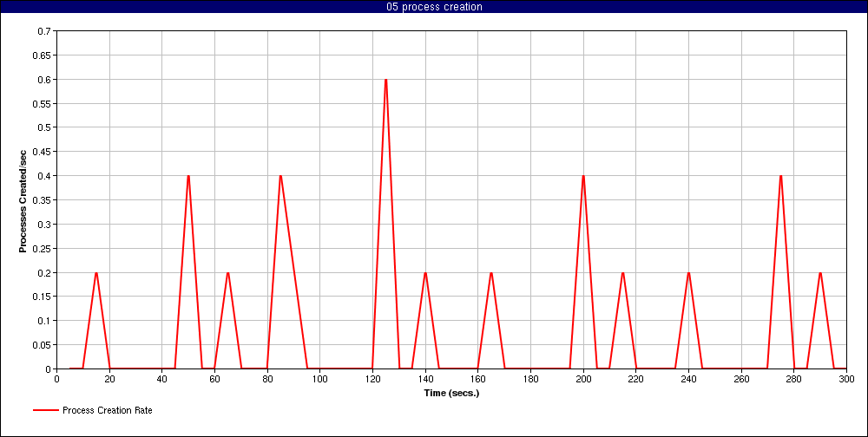Click the 0.2 peak at 215 seconds
The image size is (868, 437).
click(622, 274)
